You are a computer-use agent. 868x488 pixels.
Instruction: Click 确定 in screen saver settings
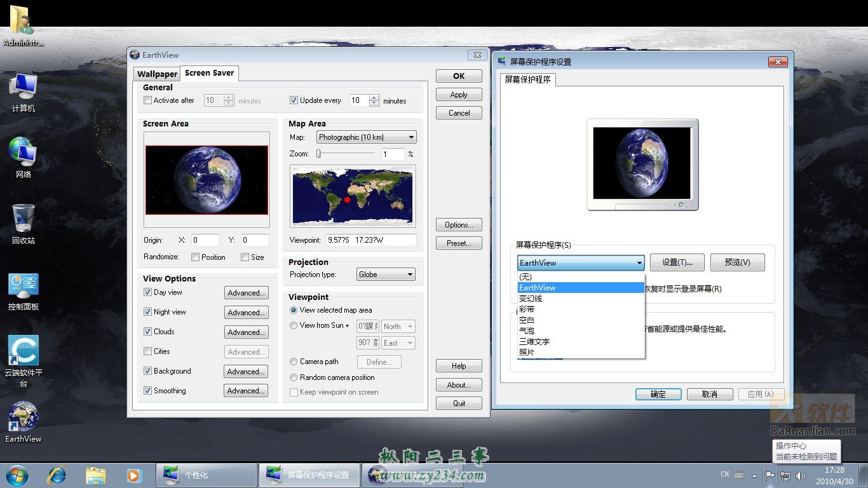[x=658, y=394]
